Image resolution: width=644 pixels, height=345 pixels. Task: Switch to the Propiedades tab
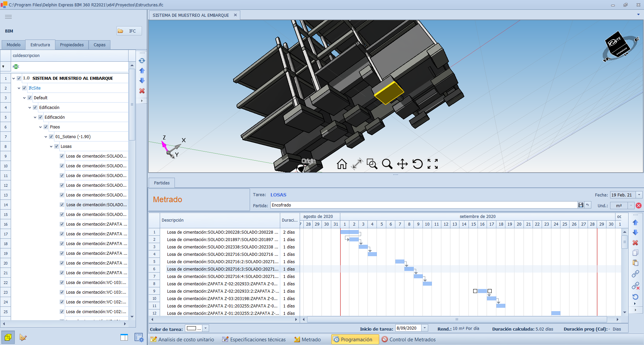coord(72,45)
